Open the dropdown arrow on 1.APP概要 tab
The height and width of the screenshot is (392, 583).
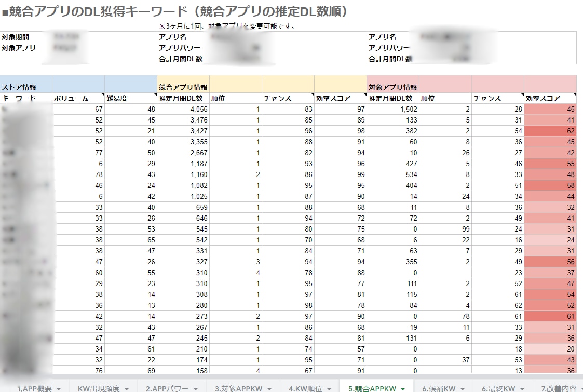coord(59,389)
